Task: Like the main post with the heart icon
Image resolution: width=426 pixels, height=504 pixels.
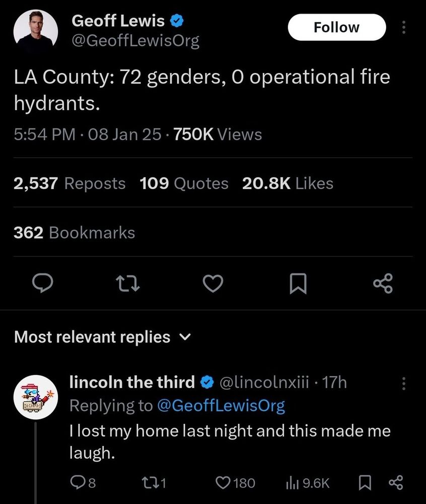Action: click(x=213, y=283)
